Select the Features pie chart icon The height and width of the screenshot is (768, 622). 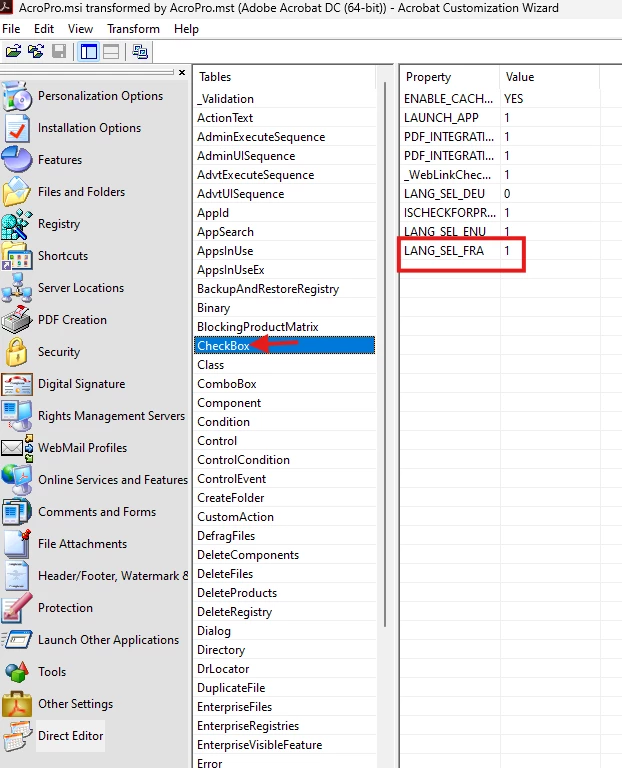click(17, 160)
